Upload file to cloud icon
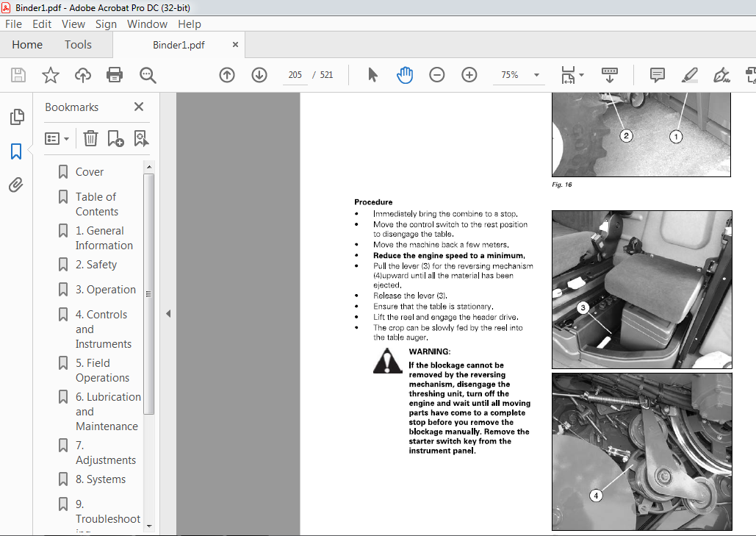The image size is (756, 536). 82,75
